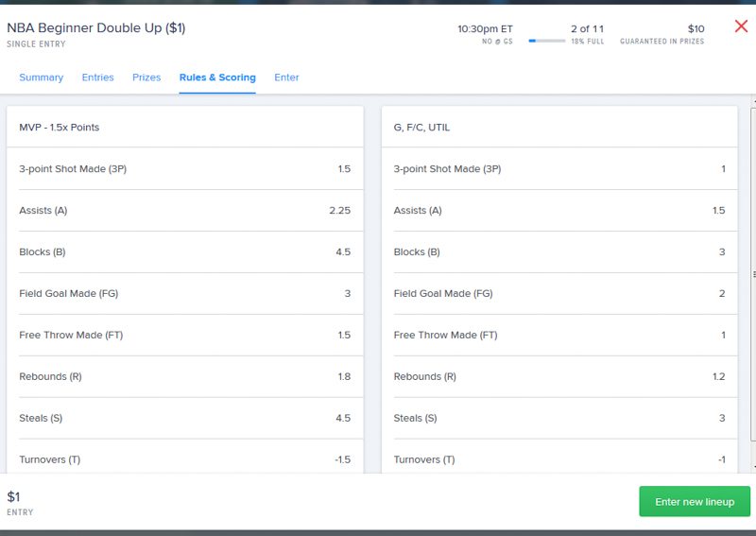Click the MVP - 1.5x Points header
The image size is (756, 536).
60,128
